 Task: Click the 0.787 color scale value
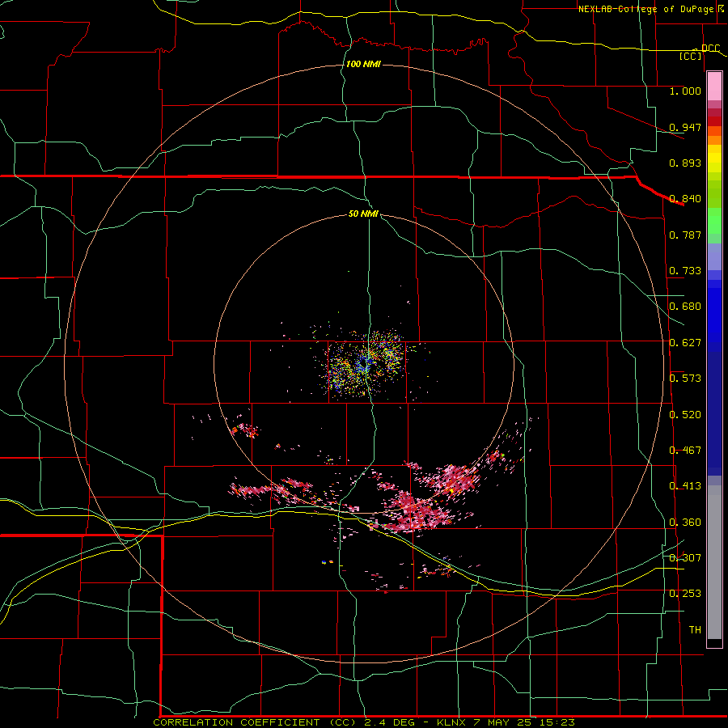point(685,235)
